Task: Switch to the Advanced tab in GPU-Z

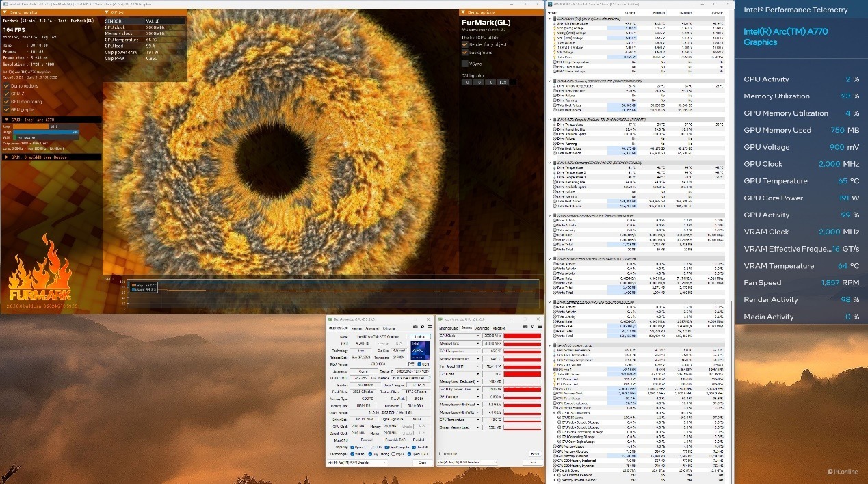Action: click(x=371, y=328)
